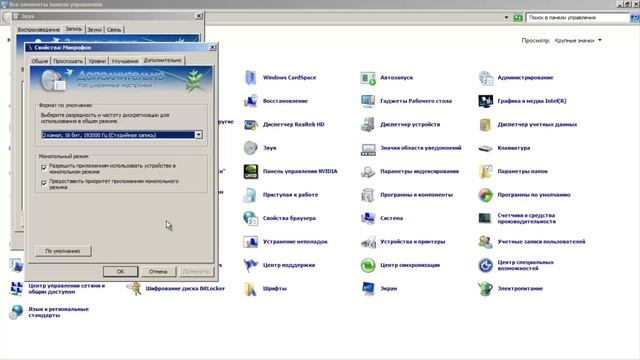Open the Клавиатура icon
This screenshot has height=360, width=640.
pyautogui.click(x=485, y=148)
